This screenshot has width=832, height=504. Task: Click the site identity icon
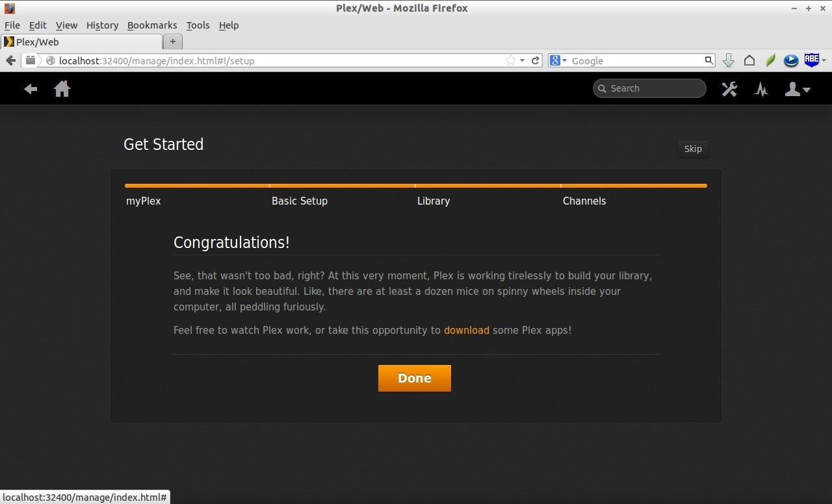pyautogui.click(x=51, y=60)
